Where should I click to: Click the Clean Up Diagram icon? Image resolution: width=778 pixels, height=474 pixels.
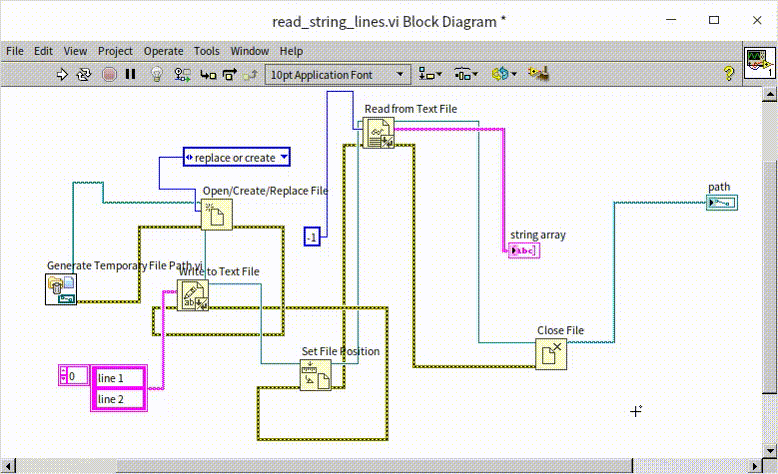click(x=539, y=74)
